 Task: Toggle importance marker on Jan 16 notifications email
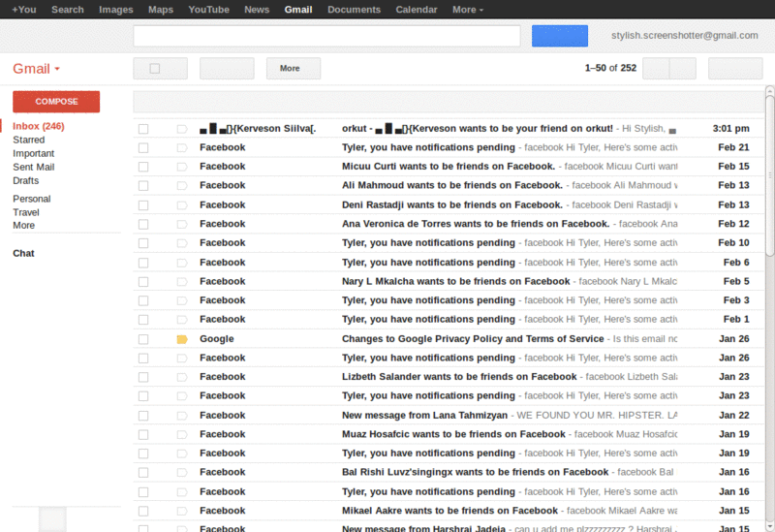(182, 492)
